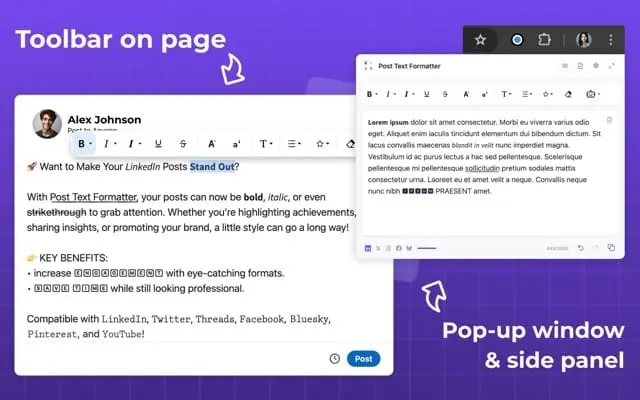Click the blue circle extension icon in the browser toolbar
This screenshot has height=400, width=640.
coord(517,40)
